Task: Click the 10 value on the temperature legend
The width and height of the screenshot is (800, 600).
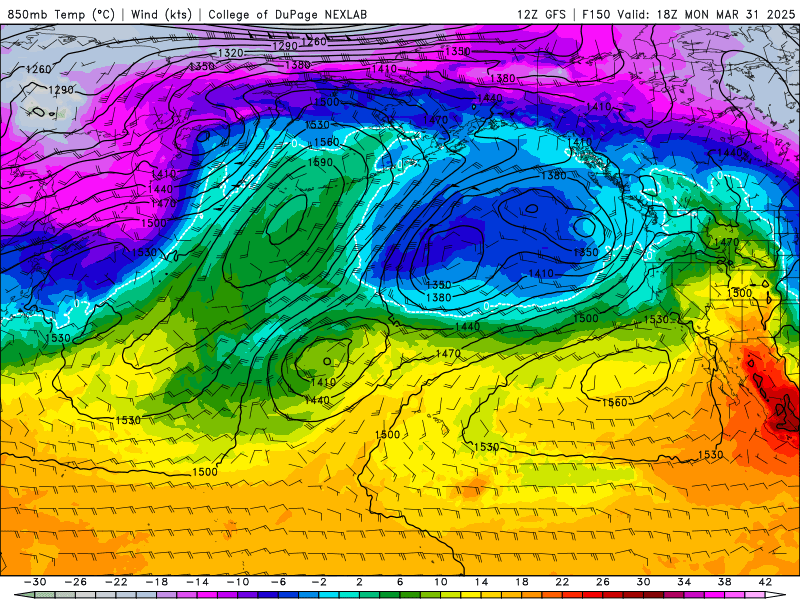Action: (x=441, y=582)
